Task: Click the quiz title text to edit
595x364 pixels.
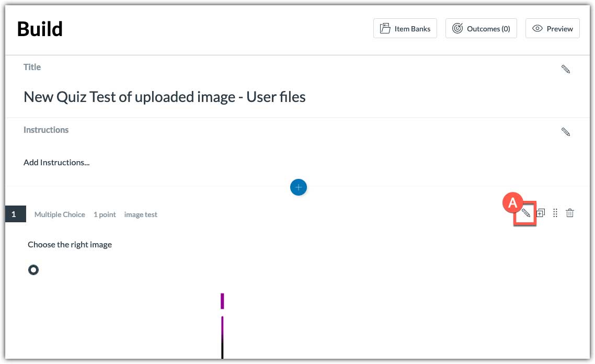Action: [164, 97]
